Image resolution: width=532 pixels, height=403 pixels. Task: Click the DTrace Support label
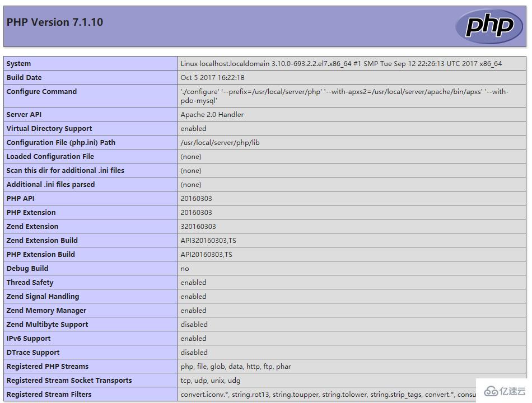(33, 352)
